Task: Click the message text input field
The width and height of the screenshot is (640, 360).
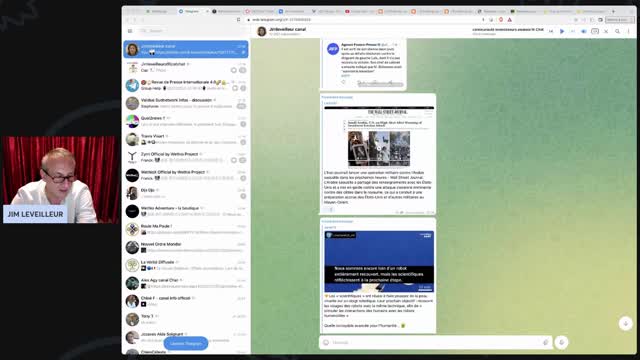Action: [x=436, y=342]
